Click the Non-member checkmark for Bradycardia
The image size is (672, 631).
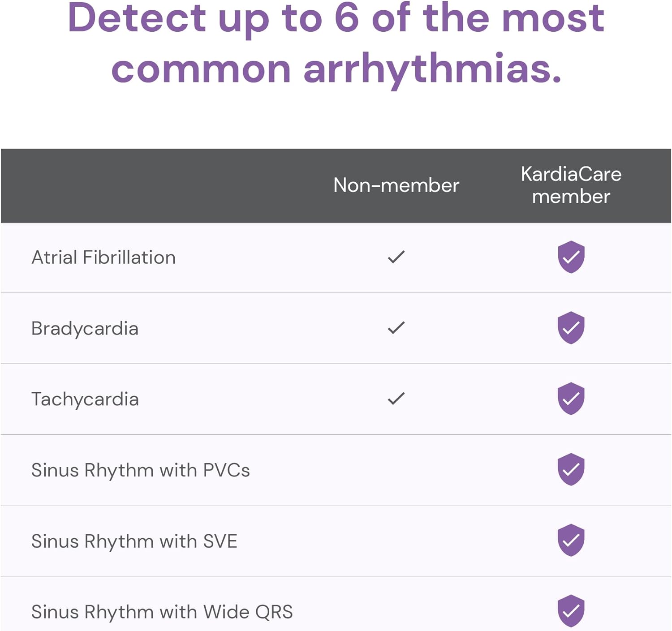[x=396, y=328]
